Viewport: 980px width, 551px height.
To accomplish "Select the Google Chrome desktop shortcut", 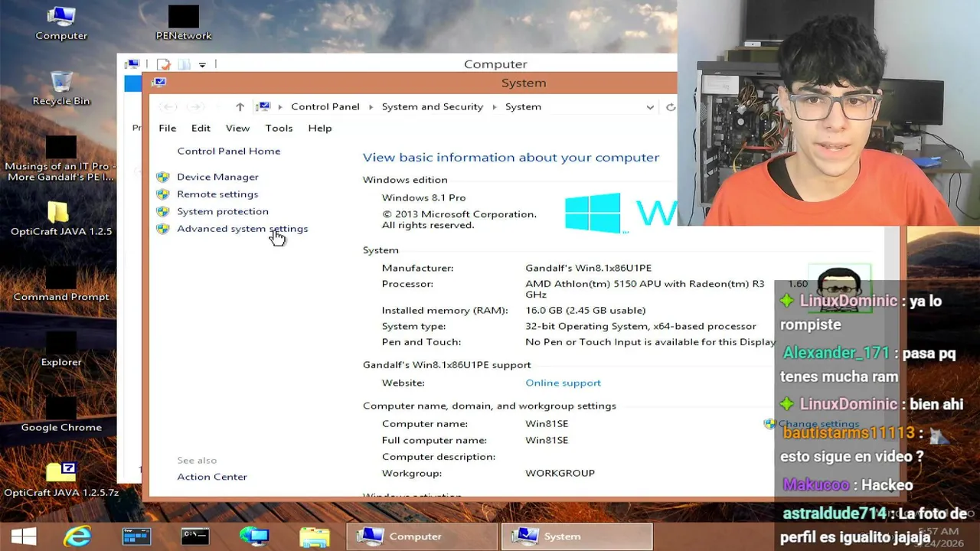I will click(x=61, y=415).
